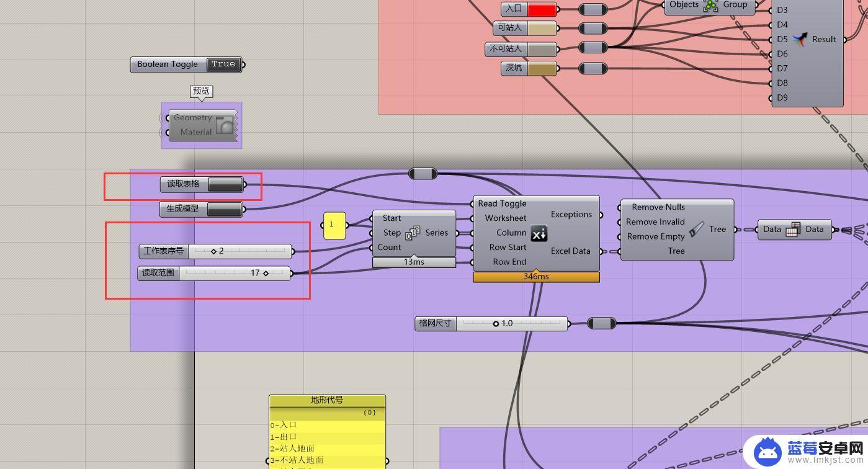Image resolution: width=868 pixels, height=469 pixels.
Task: Click the 地形代号 panel title
Action: point(327,401)
